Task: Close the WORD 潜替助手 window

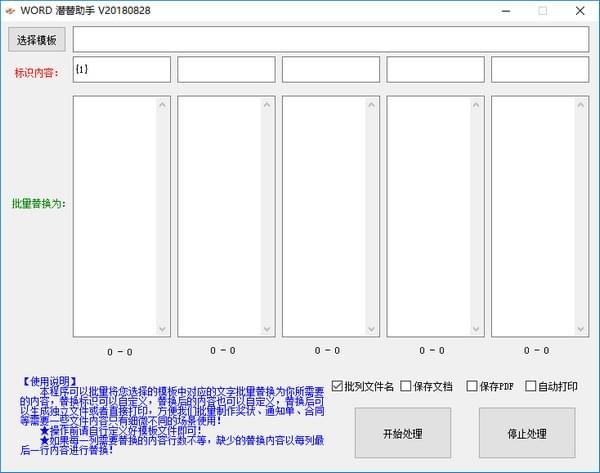Action: point(580,11)
